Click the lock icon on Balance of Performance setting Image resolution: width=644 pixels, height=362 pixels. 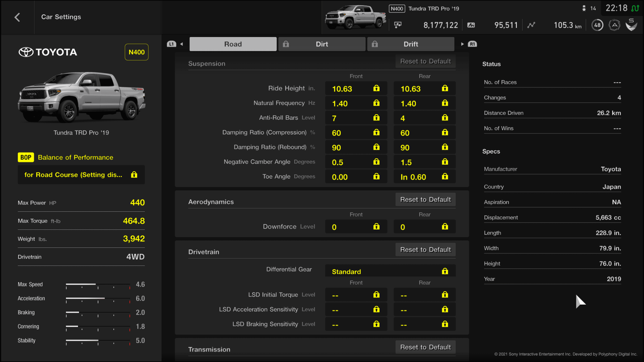[134, 175]
